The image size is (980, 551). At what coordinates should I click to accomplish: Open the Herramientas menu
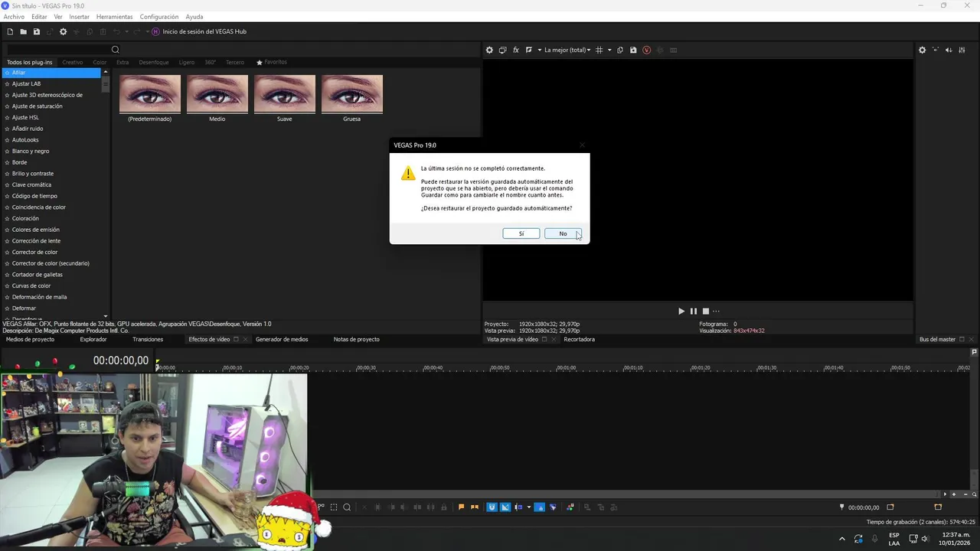coord(114,17)
